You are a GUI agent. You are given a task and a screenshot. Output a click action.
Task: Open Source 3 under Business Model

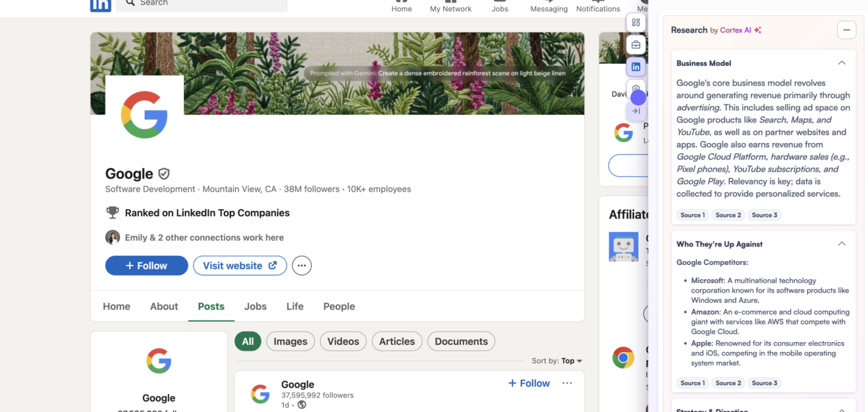pos(765,215)
